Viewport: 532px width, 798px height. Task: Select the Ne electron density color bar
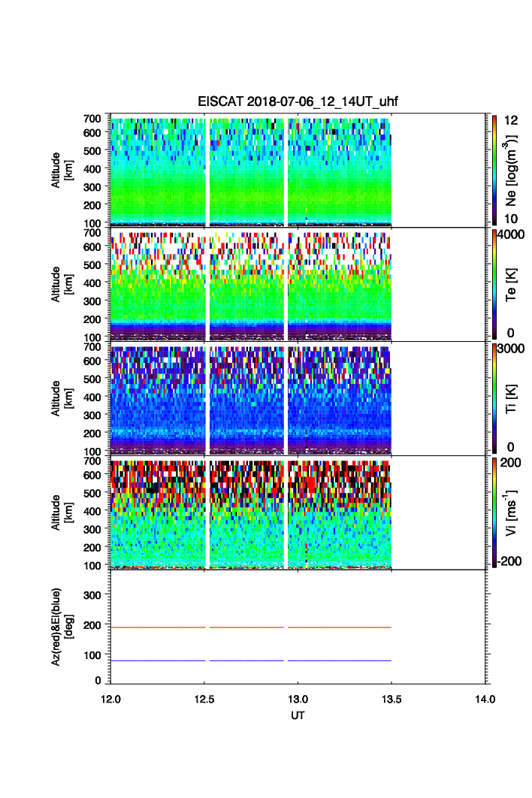[494, 170]
